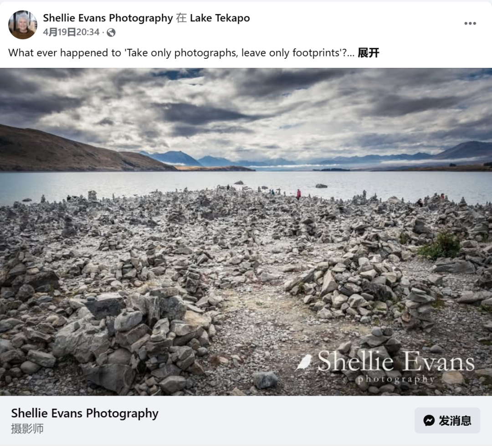The width and height of the screenshot is (492, 448).
Task: Expand full post text with 展开
Action: pos(369,53)
